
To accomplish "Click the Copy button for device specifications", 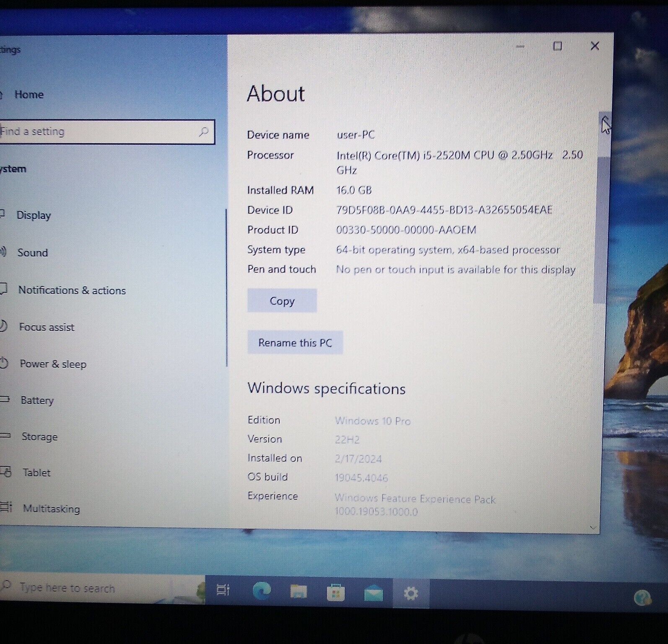I will pyautogui.click(x=282, y=301).
